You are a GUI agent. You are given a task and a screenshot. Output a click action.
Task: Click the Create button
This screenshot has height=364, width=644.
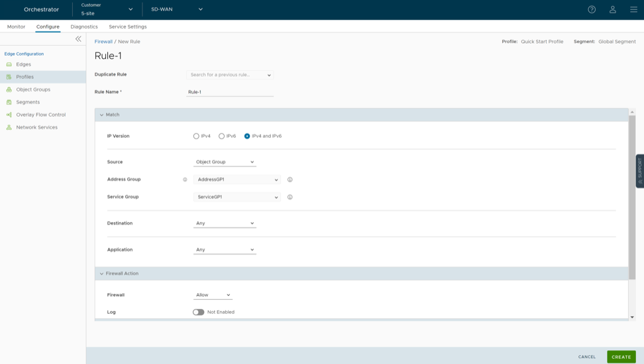point(621,357)
